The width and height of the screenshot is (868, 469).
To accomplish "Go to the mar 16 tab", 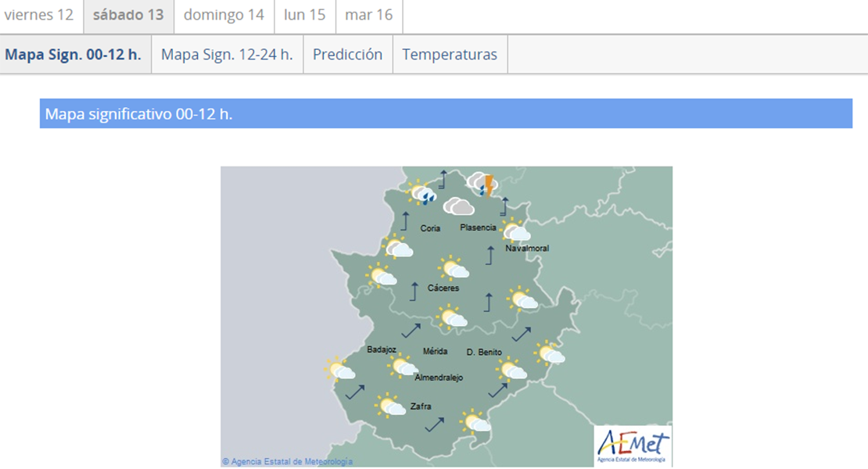I will click(368, 16).
